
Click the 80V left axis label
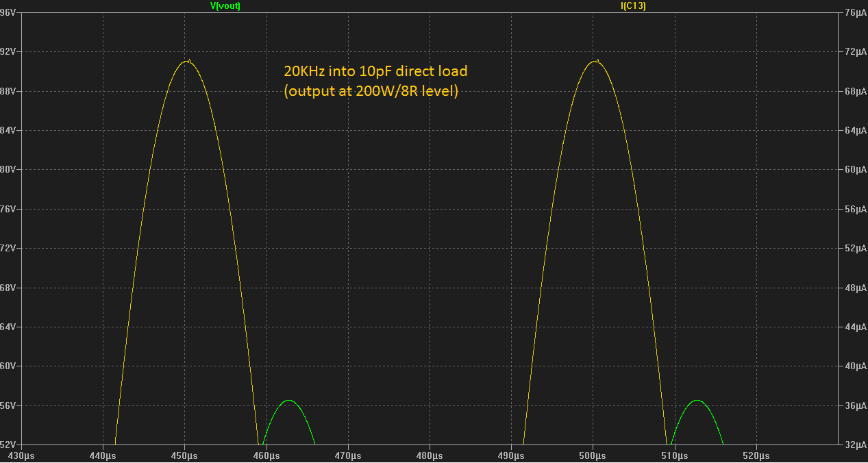(8, 169)
